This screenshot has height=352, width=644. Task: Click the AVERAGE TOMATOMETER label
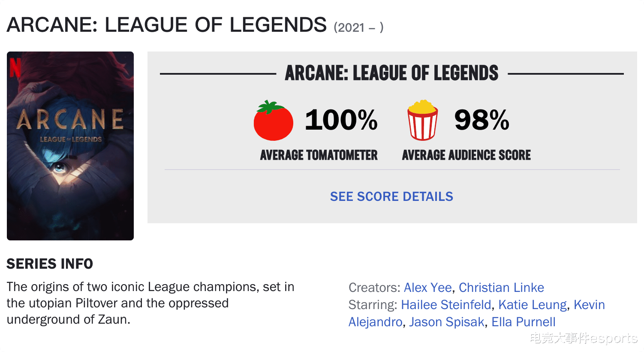[x=319, y=155]
